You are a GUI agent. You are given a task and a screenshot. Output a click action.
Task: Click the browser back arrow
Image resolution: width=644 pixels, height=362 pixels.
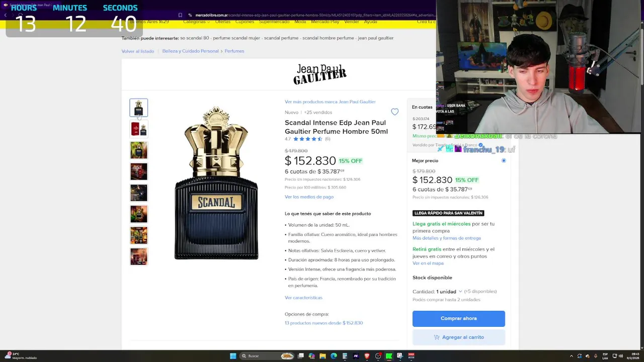pyautogui.click(x=5, y=15)
